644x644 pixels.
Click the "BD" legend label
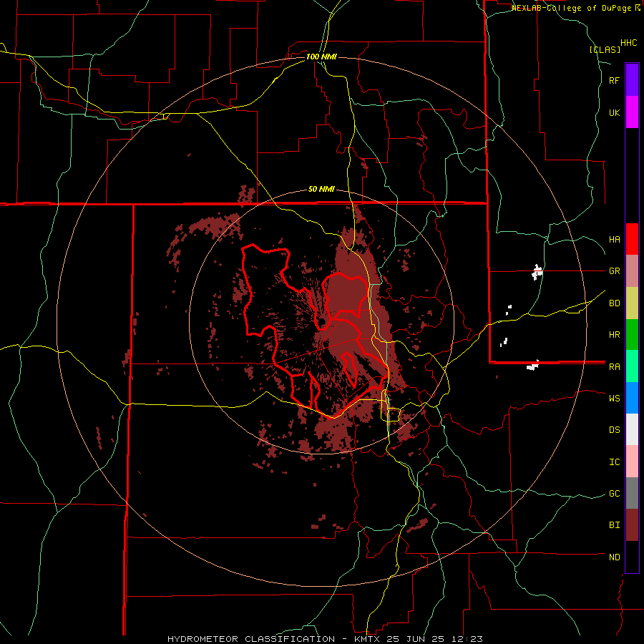(614, 303)
